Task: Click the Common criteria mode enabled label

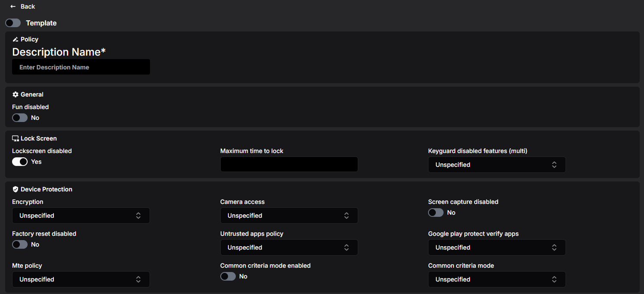Action: (x=266, y=266)
